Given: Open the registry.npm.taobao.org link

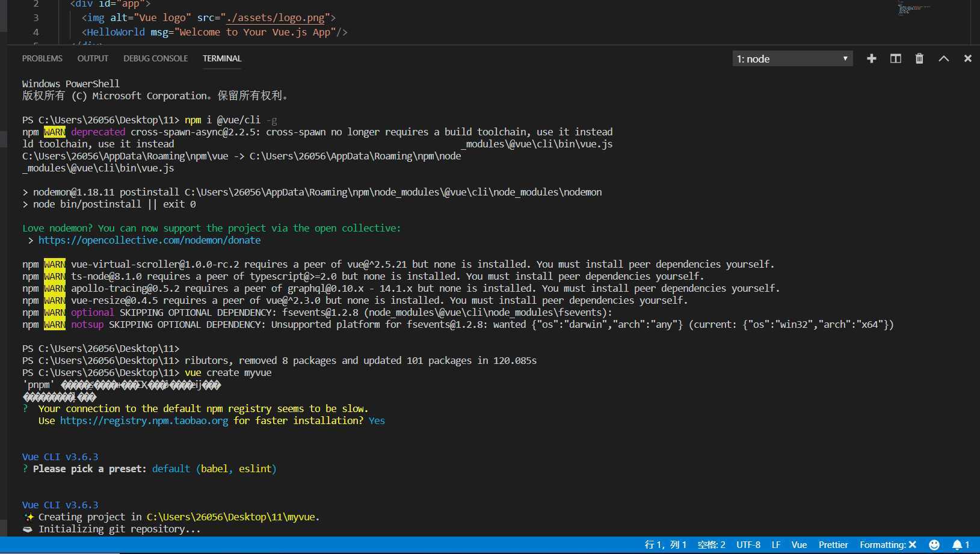Looking at the screenshot, I should 144,420.
